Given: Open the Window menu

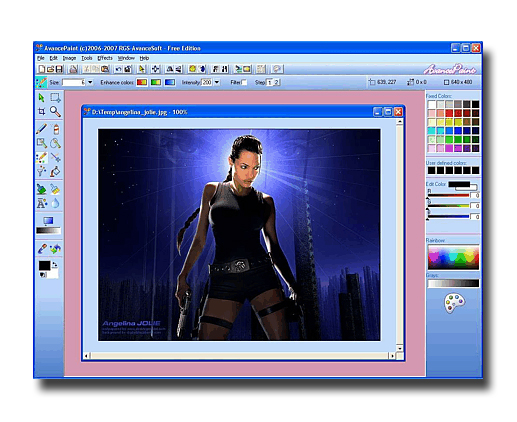Looking at the screenshot, I should [126, 58].
